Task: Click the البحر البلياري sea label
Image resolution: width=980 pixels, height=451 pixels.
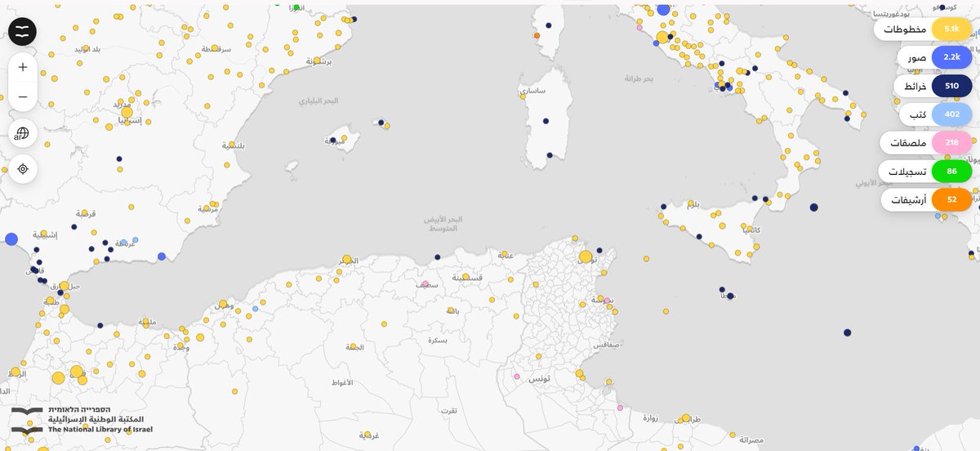Action: click(x=317, y=102)
